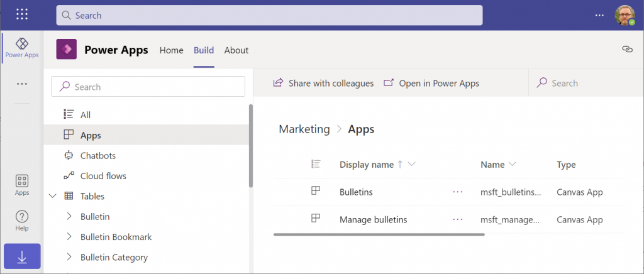Screen dimensions: 644x274
Task: Click the magnifier icon in toolbar search
Action: click(541, 83)
